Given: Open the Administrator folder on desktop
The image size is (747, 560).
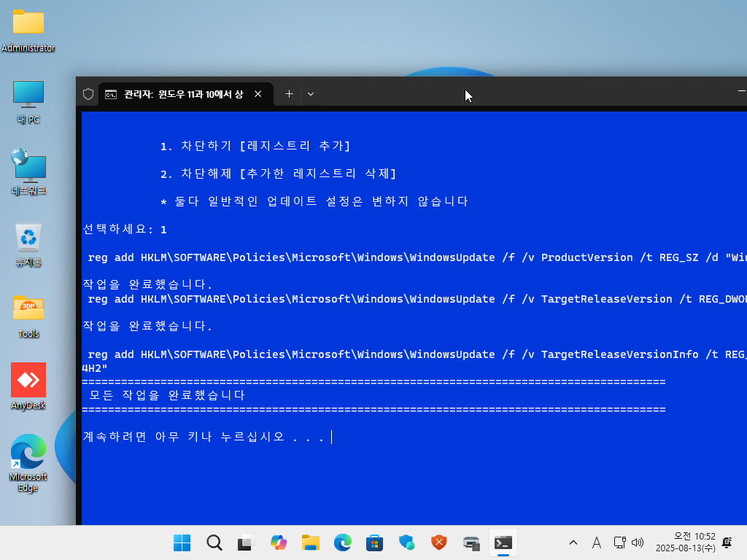Looking at the screenshot, I should pos(28,31).
